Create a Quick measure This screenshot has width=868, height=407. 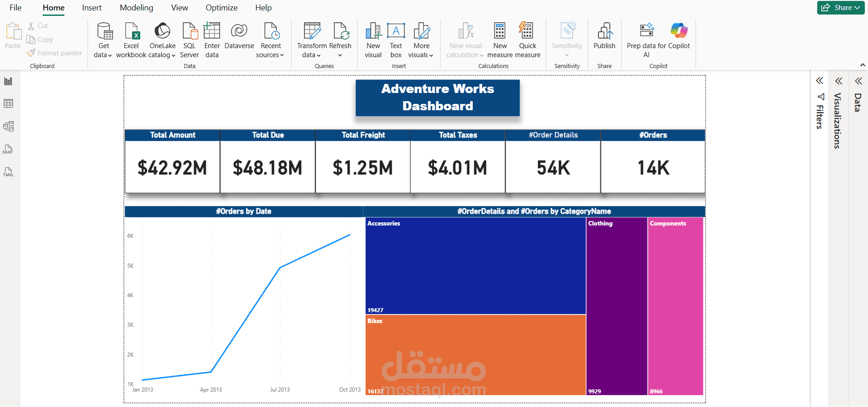click(x=528, y=40)
